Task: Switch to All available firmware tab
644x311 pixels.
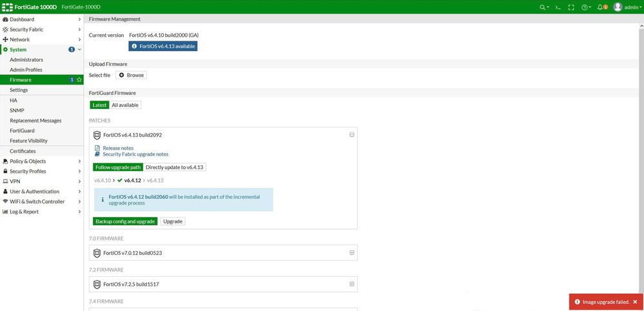Action: click(x=125, y=105)
